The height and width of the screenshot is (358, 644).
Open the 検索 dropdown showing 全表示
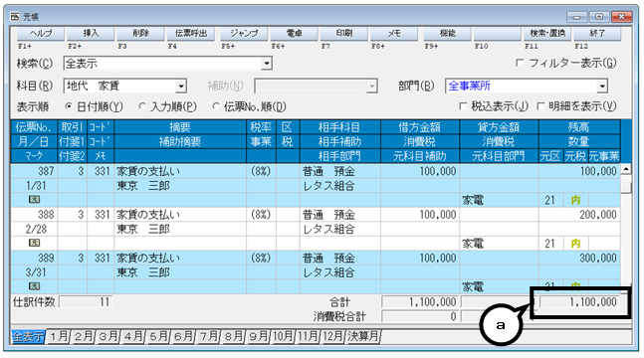(x=267, y=64)
